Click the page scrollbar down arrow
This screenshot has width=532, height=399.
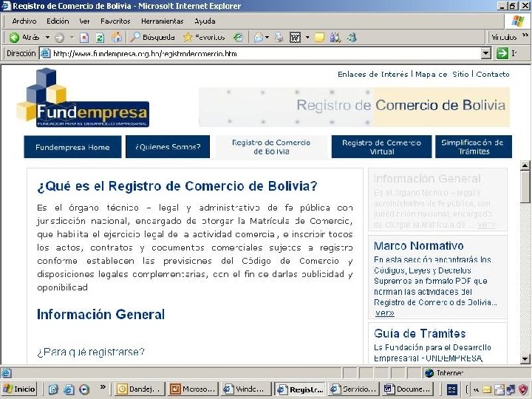pyautogui.click(x=525, y=358)
